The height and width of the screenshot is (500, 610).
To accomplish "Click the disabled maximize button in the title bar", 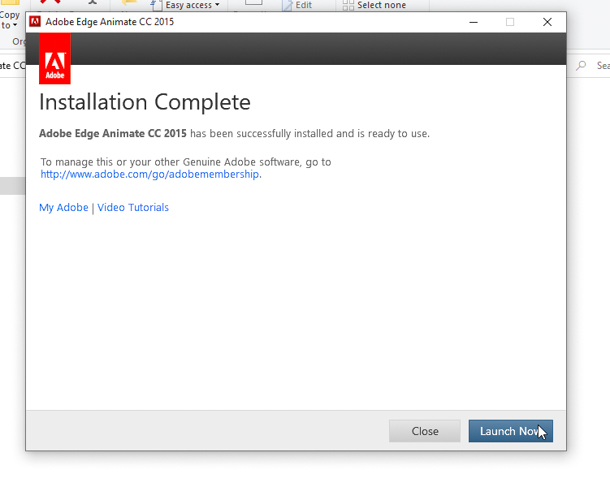I will (509, 22).
